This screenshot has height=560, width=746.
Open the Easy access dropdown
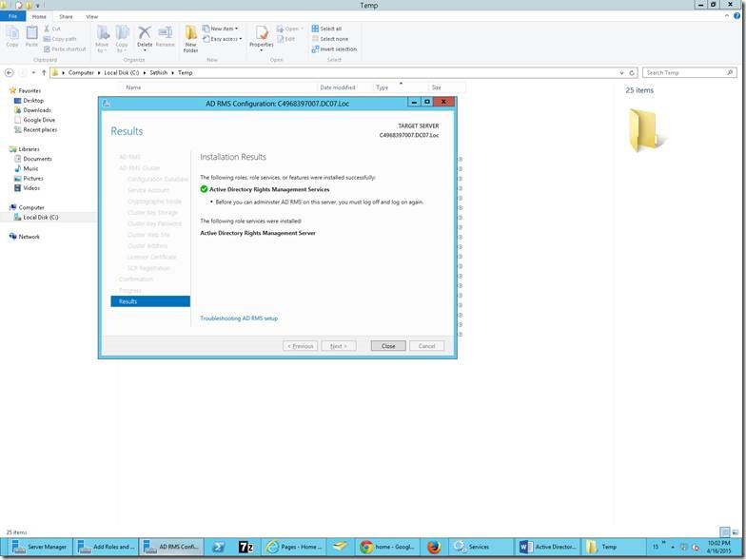tap(223, 39)
